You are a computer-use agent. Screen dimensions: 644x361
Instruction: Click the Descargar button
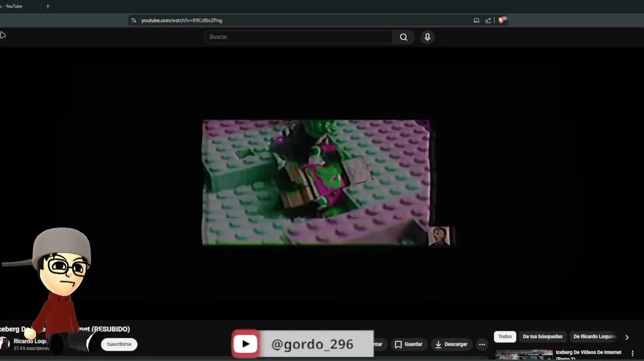451,344
